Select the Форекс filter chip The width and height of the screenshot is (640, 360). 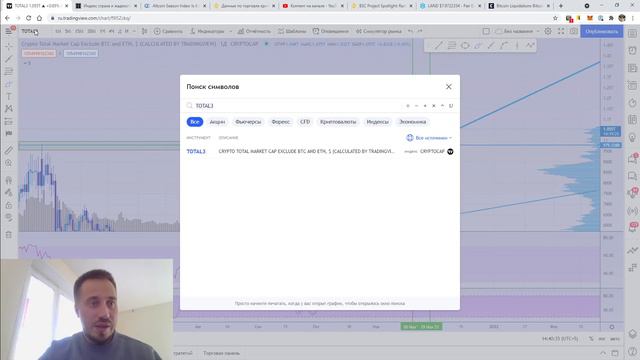click(x=281, y=122)
